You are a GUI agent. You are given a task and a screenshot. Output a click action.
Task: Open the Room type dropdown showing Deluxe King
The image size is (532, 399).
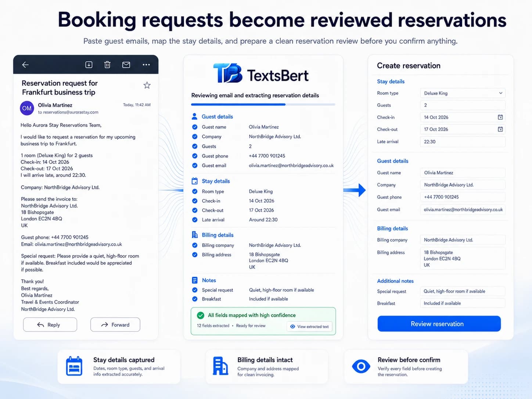463,93
